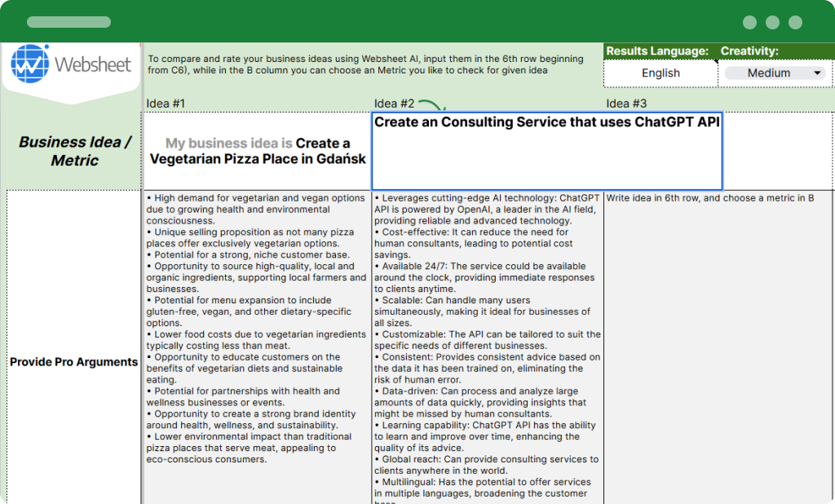Select the Provide Pro Arguments metric cell
835x504 pixels.
(x=73, y=362)
